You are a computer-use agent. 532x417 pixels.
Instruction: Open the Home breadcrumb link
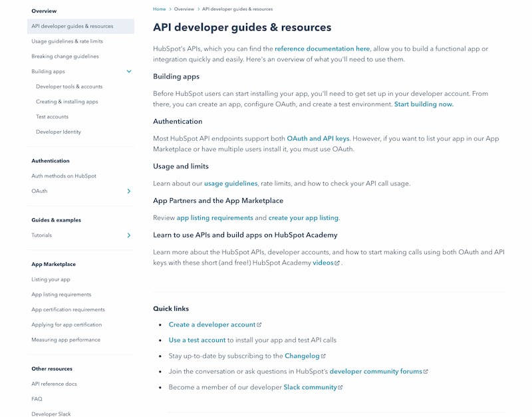pyautogui.click(x=159, y=9)
